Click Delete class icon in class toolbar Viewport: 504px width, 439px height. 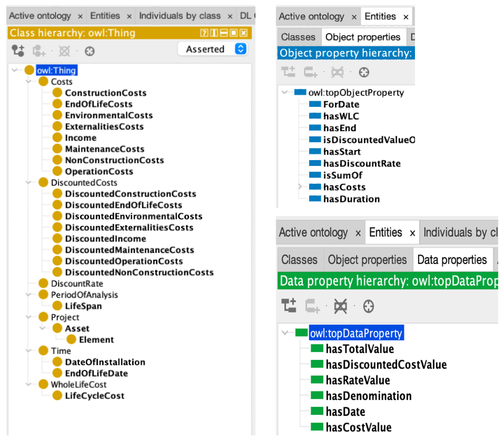[64, 51]
